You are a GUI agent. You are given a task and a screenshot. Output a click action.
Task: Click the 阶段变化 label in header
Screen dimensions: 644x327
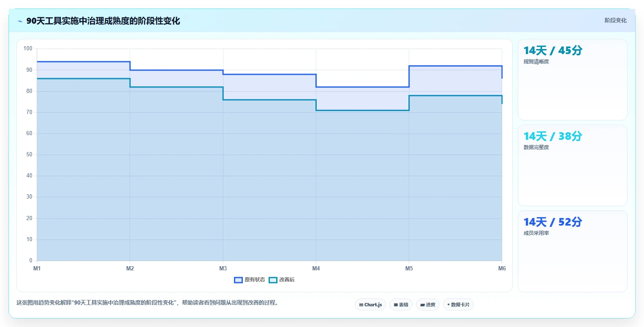tap(615, 20)
